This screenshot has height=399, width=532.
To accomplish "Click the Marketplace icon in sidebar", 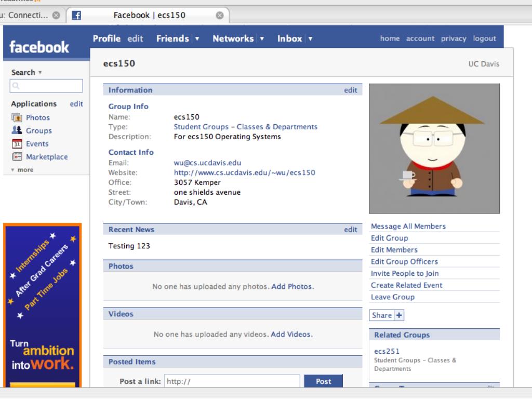I will tap(17, 157).
